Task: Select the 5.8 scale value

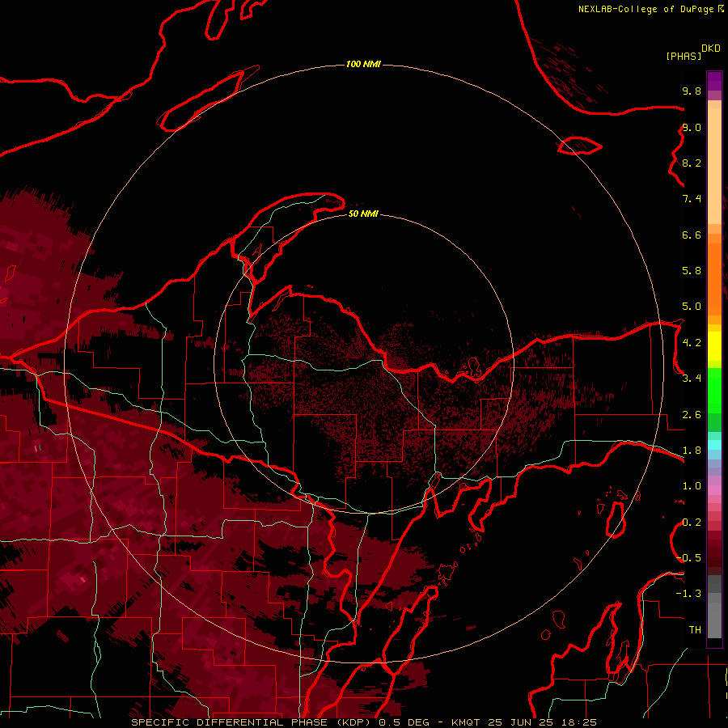Action: tap(692, 271)
